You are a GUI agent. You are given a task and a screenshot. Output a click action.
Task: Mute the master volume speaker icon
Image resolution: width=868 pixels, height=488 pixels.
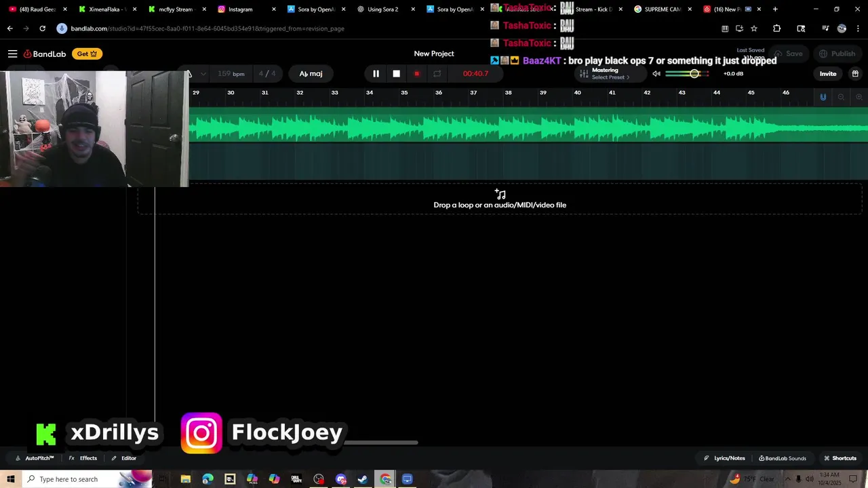pyautogui.click(x=656, y=74)
